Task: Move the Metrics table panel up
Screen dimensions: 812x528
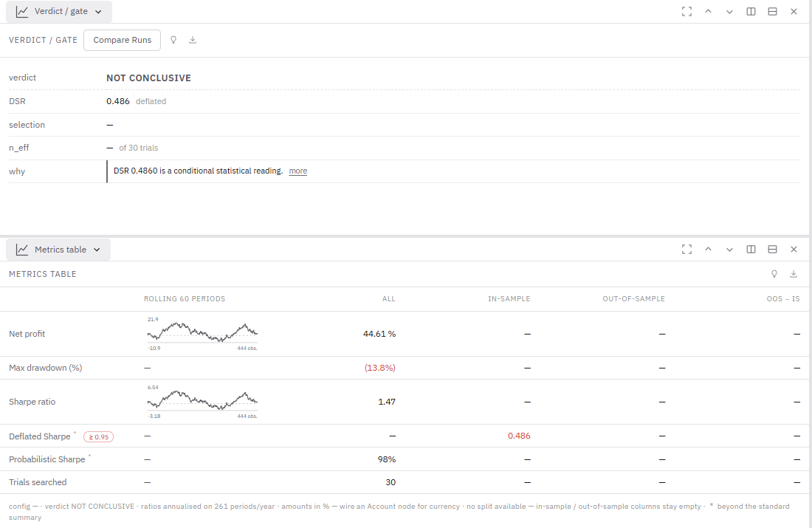Action: pyautogui.click(x=708, y=250)
